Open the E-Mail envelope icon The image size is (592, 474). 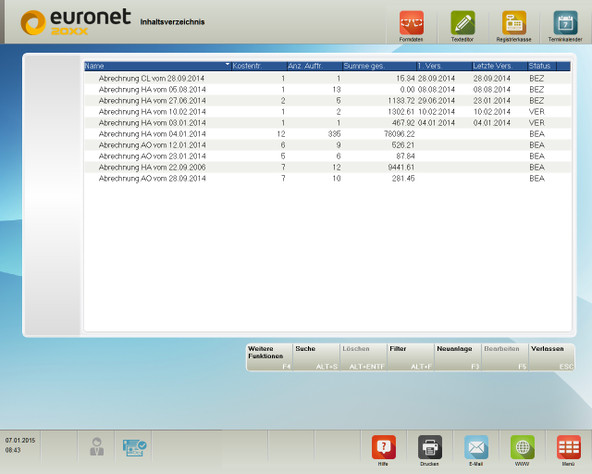(x=476, y=447)
